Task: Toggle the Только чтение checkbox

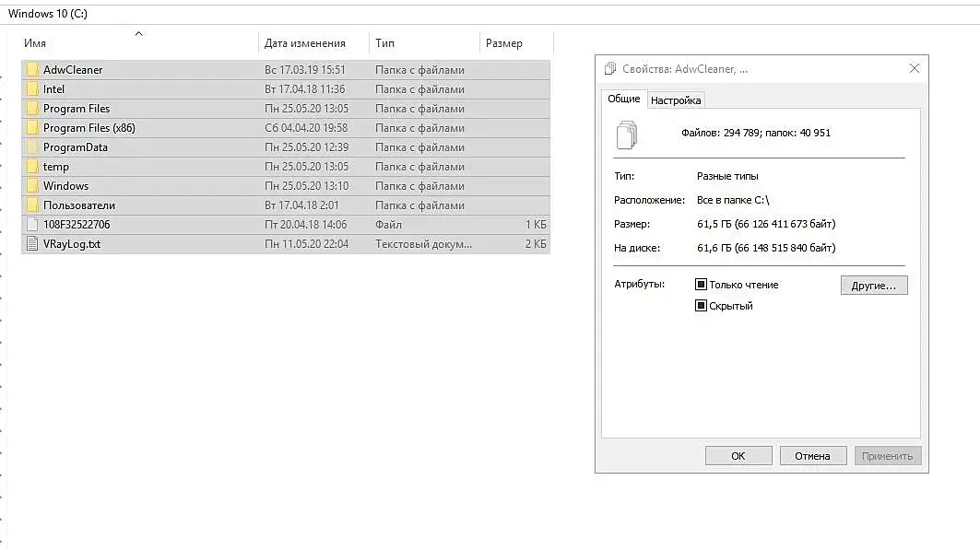Action: coord(701,284)
